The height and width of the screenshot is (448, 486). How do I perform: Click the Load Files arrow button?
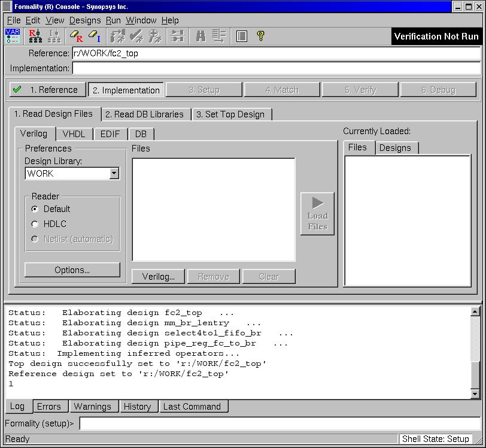[x=317, y=213]
